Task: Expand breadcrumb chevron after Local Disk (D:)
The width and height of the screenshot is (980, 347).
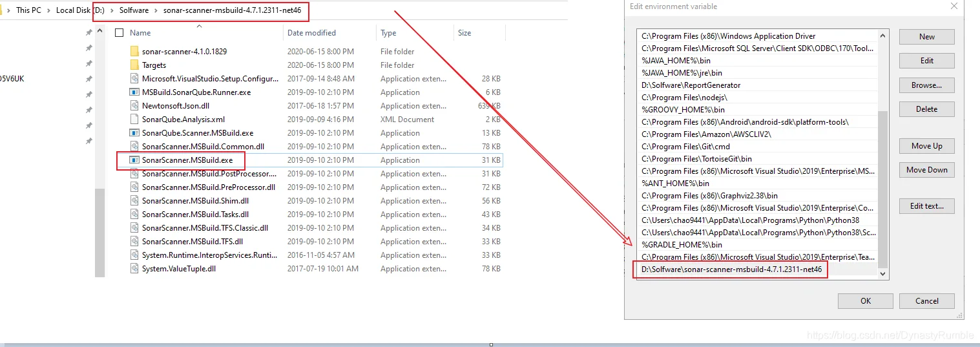Action: pyautogui.click(x=111, y=10)
